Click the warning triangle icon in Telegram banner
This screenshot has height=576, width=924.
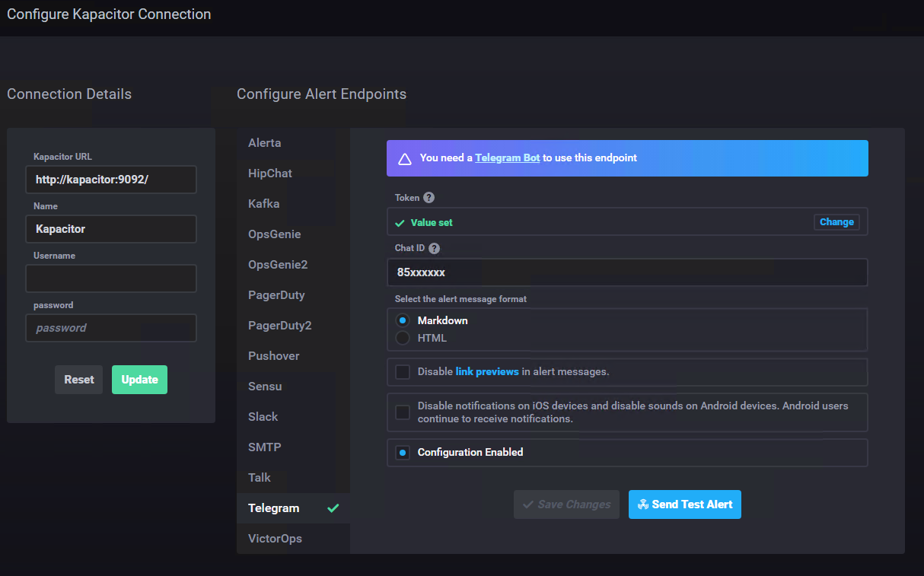pos(405,159)
